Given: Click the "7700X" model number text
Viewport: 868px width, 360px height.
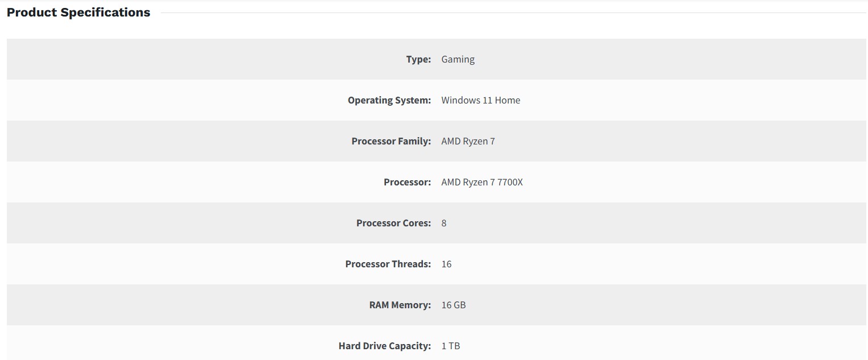Looking at the screenshot, I should 510,182.
